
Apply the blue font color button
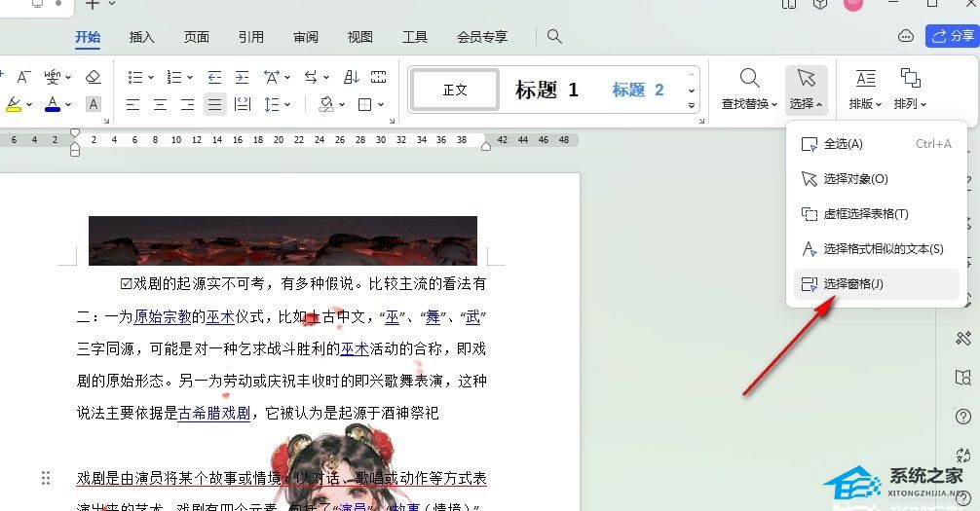[x=53, y=104]
